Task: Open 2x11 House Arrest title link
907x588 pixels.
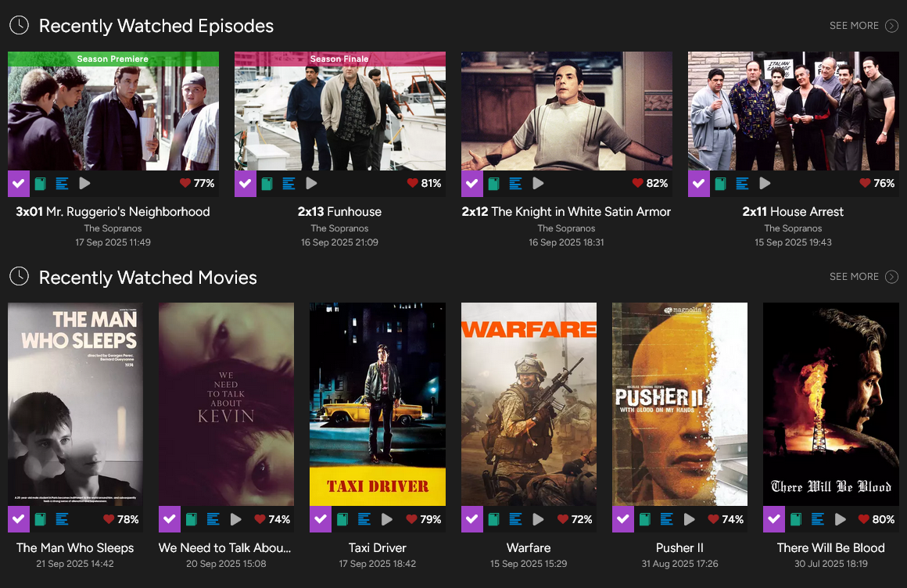Action: click(793, 212)
